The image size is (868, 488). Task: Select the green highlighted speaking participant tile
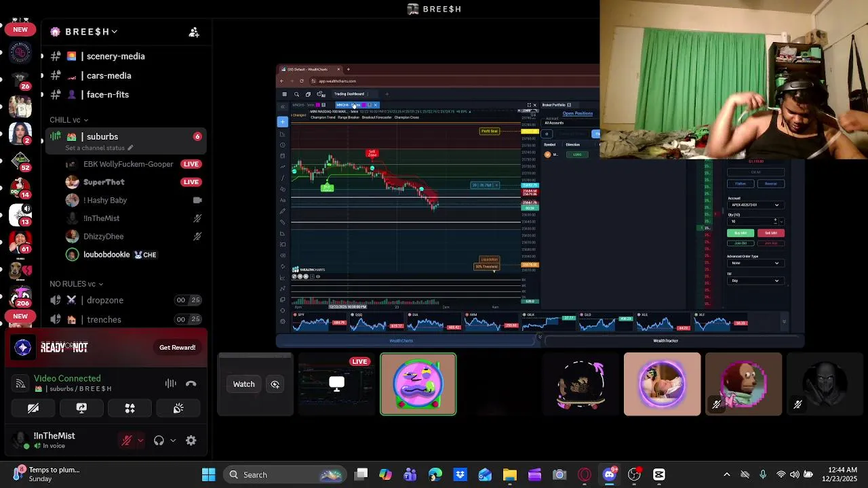pyautogui.click(x=418, y=384)
